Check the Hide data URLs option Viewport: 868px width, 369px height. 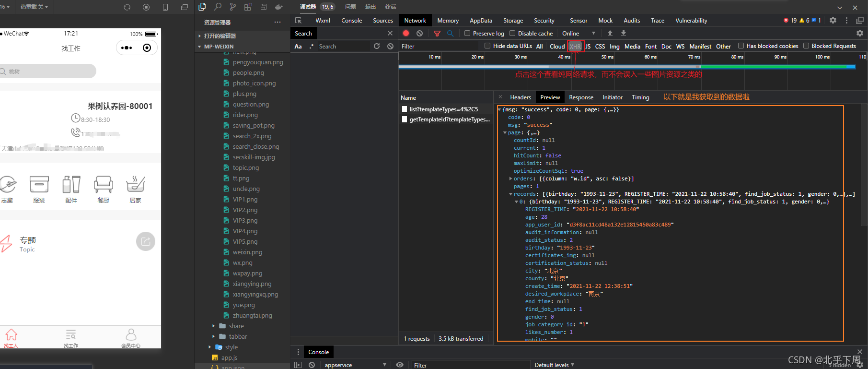point(487,46)
